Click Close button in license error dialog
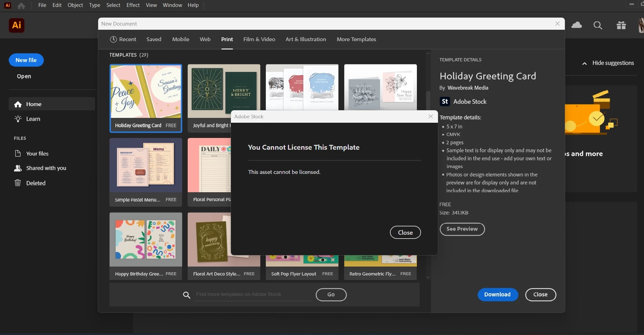This screenshot has height=335, width=644. [405, 232]
